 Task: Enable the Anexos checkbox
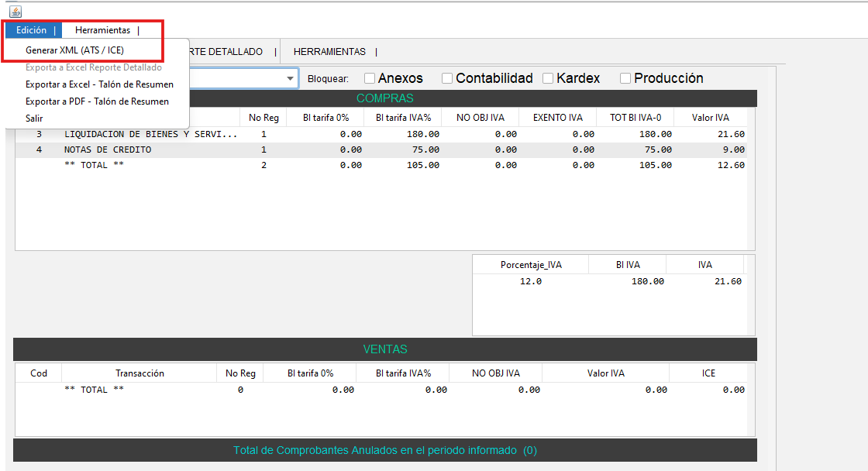(x=370, y=78)
